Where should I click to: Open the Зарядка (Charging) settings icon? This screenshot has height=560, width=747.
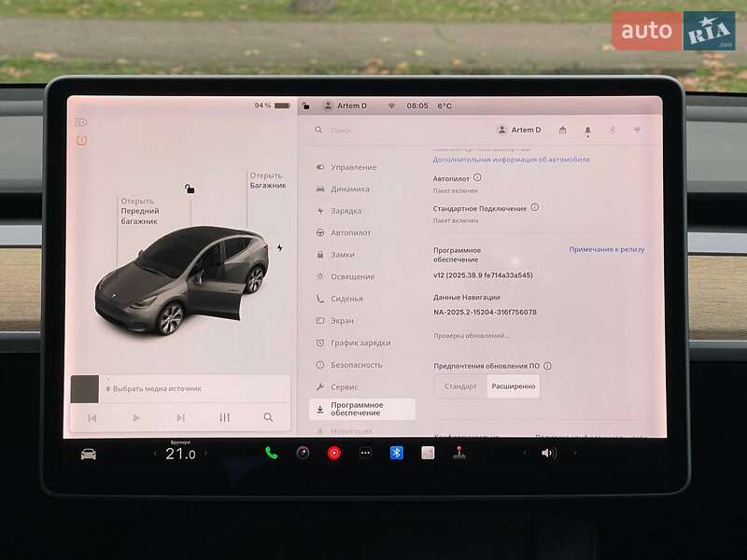319,211
